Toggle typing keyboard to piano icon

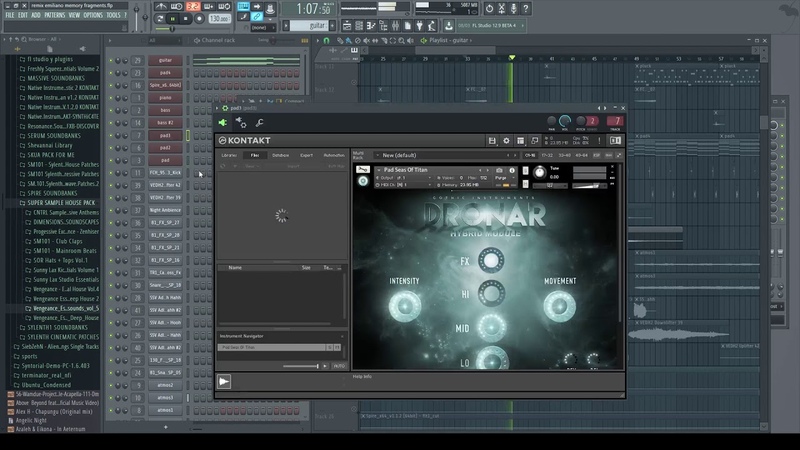[x=243, y=7]
